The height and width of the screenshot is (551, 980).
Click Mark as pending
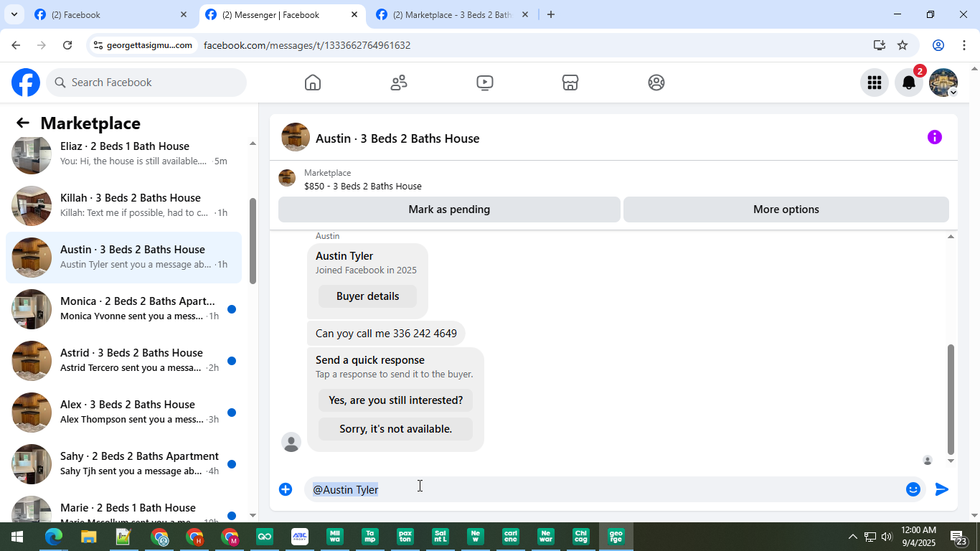[449, 209]
